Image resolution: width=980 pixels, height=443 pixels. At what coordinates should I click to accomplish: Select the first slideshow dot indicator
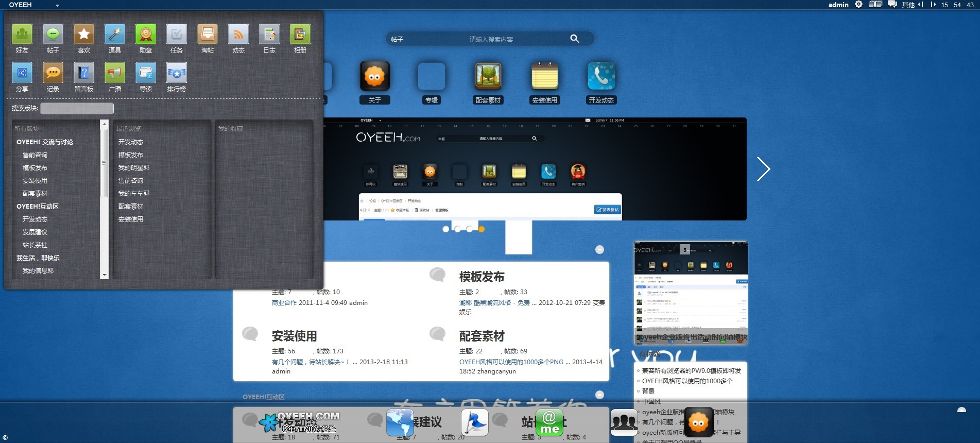click(446, 229)
